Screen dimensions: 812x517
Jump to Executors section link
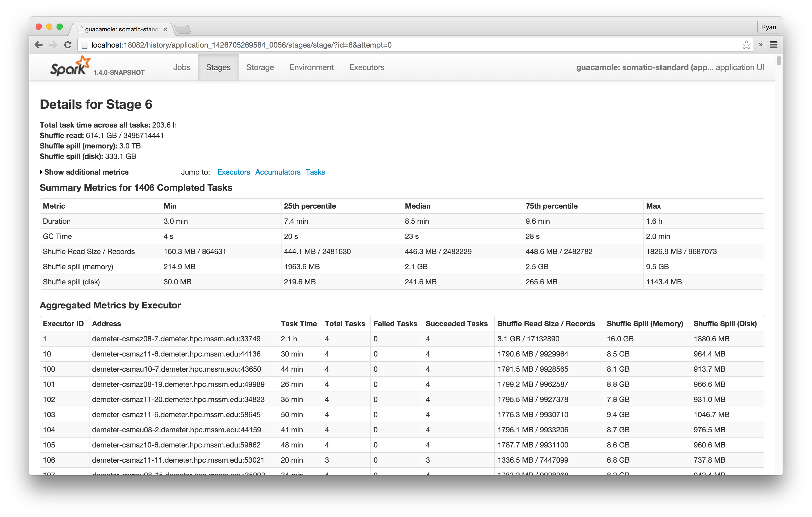click(233, 172)
